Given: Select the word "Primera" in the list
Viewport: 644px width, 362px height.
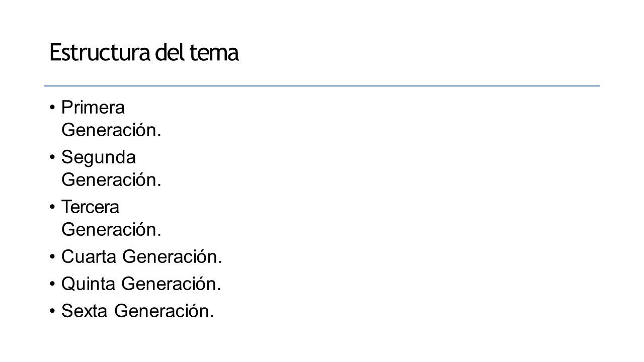Looking at the screenshot, I should click(93, 107).
